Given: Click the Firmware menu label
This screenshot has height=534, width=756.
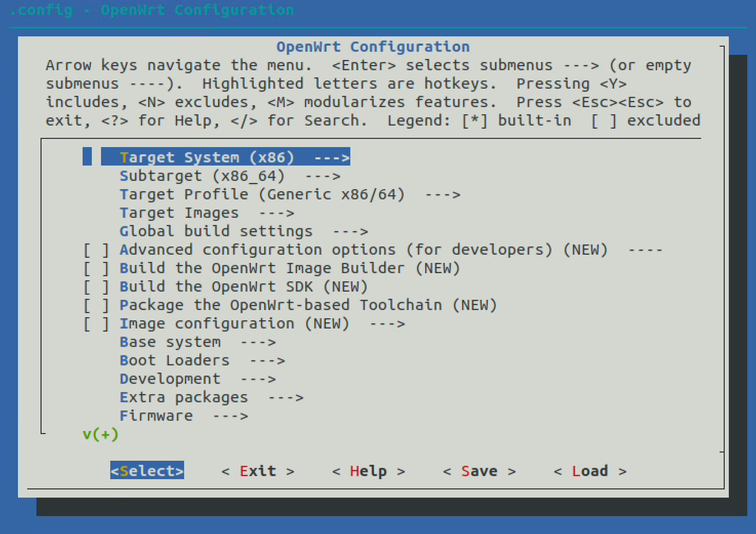Looking at the screenshot, I should [x=156, y=416].
